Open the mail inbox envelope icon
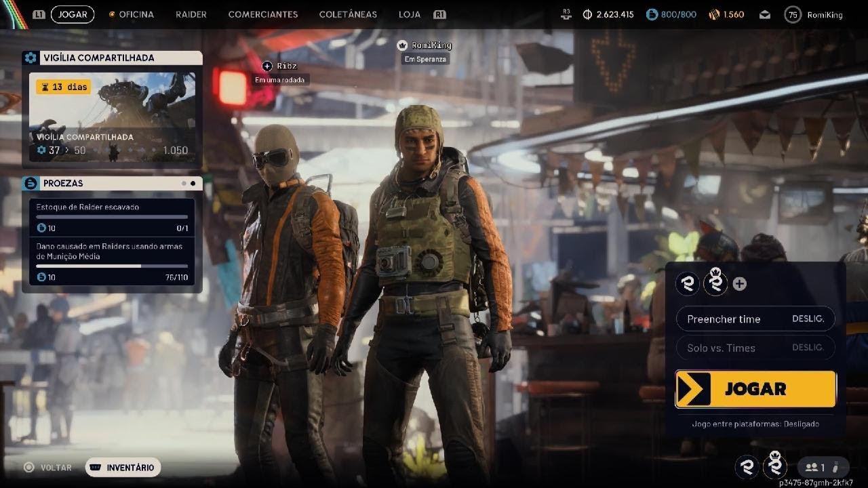 764,14
